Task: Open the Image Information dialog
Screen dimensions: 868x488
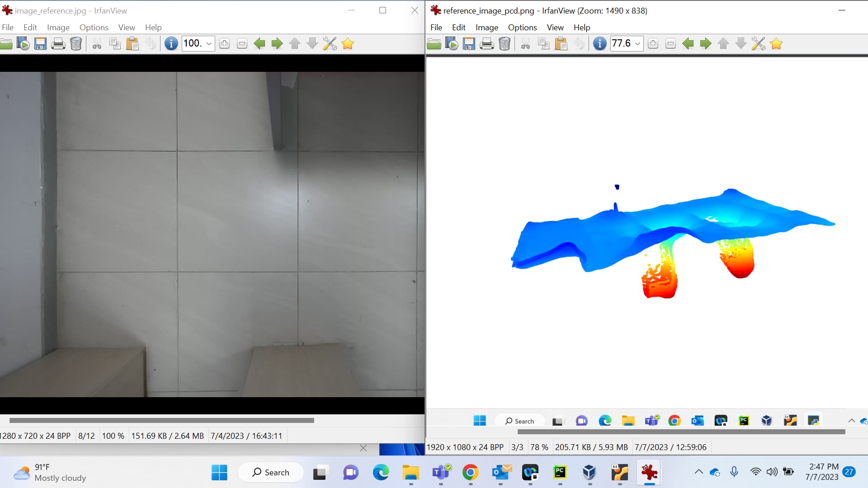Action: pos(171,43)
